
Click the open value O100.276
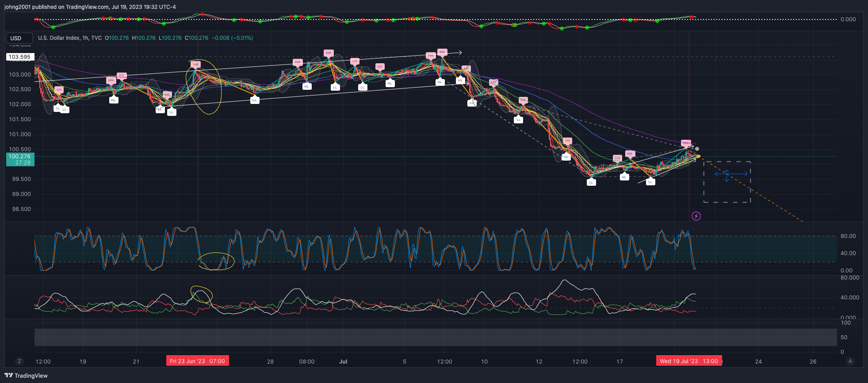tap(117, 38)
